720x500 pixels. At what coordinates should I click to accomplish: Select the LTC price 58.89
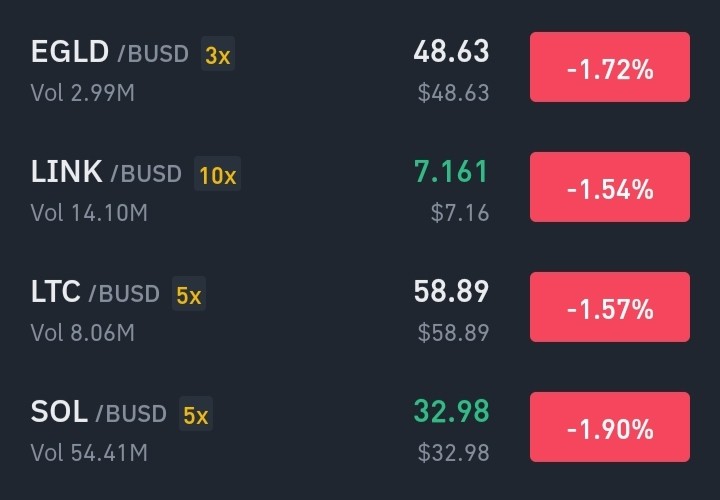click(451, 291)
